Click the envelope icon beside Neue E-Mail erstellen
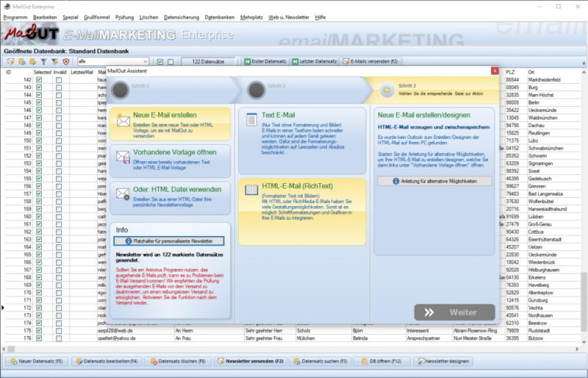Image resolution: width=588 pixels, height=378 pixels. [123, 121]
